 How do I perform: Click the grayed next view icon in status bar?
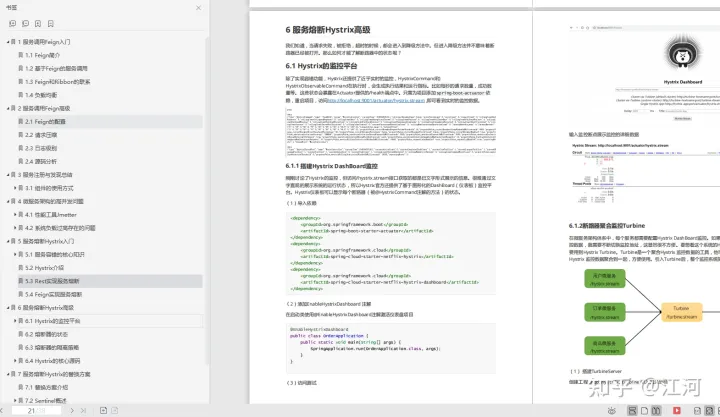click(x=115, y=411)
